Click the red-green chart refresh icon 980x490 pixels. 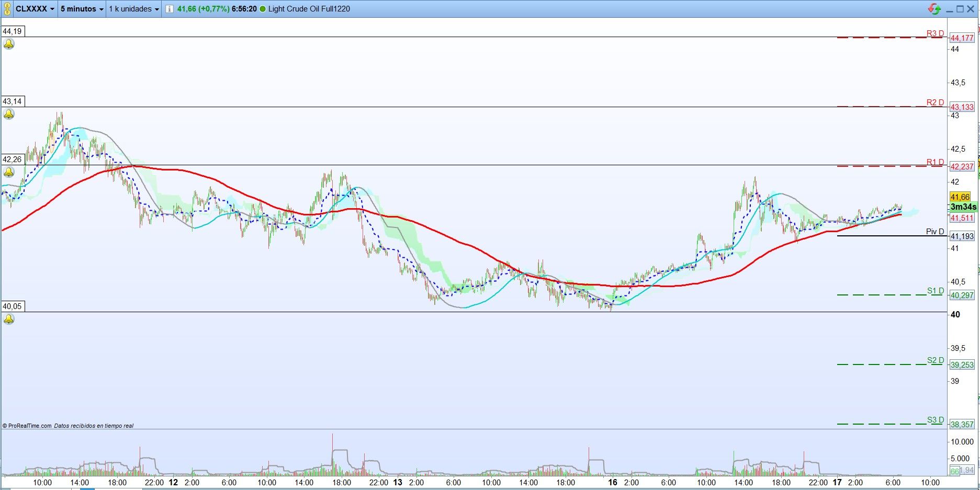click(x=934, y=9)
